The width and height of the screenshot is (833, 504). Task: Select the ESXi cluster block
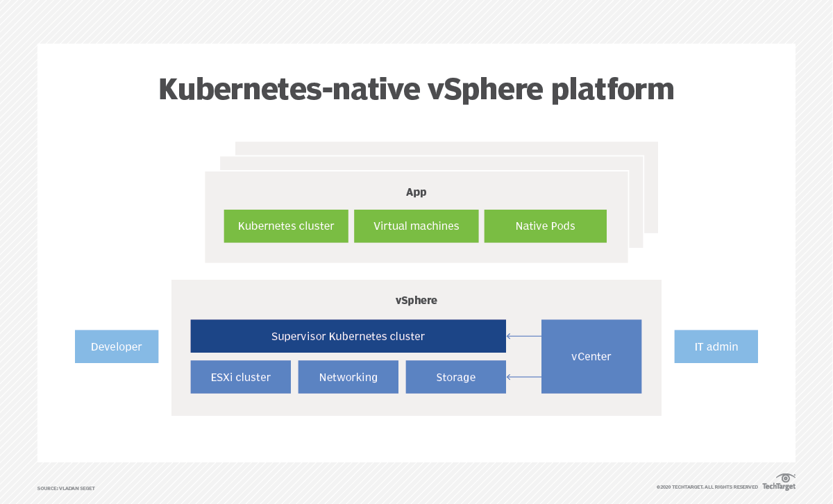coord(240,377)
